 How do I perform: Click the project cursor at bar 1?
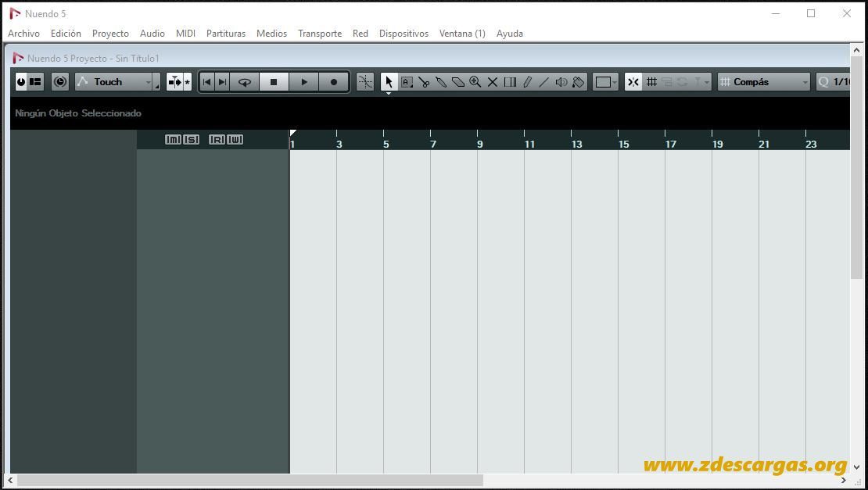[292, 134]
